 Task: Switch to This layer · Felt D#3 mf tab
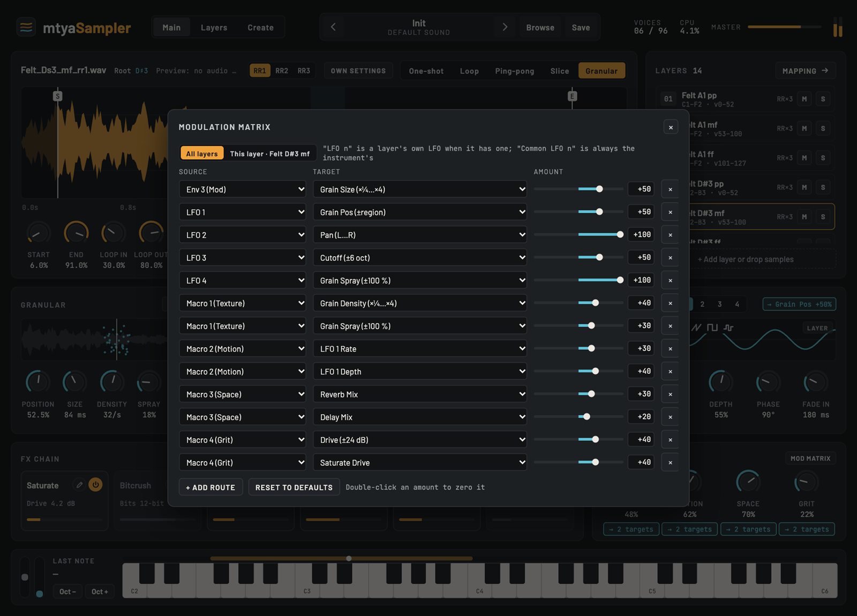tap(270, 154)
